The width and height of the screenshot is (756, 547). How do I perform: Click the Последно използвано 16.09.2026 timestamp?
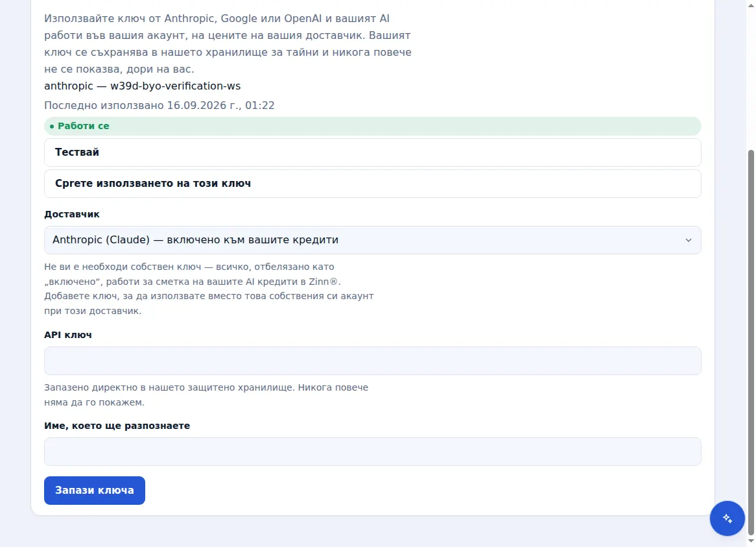pyautogui.click(x=159, y=105)
